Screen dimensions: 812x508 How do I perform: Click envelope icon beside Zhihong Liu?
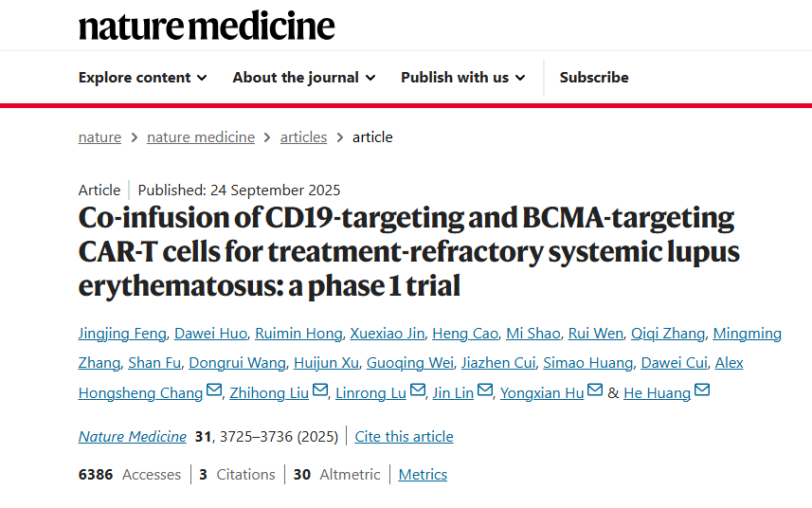[x=320, y=390]
